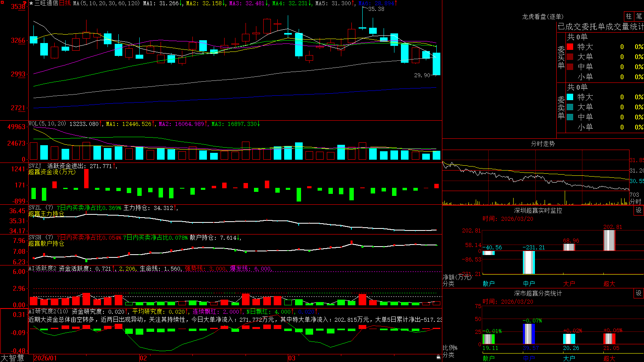Open 设 settings for 深圳超赢实时监控
The width and height of the screenshot is (644, 362).
pyautogui.click(x=639, y=210)
